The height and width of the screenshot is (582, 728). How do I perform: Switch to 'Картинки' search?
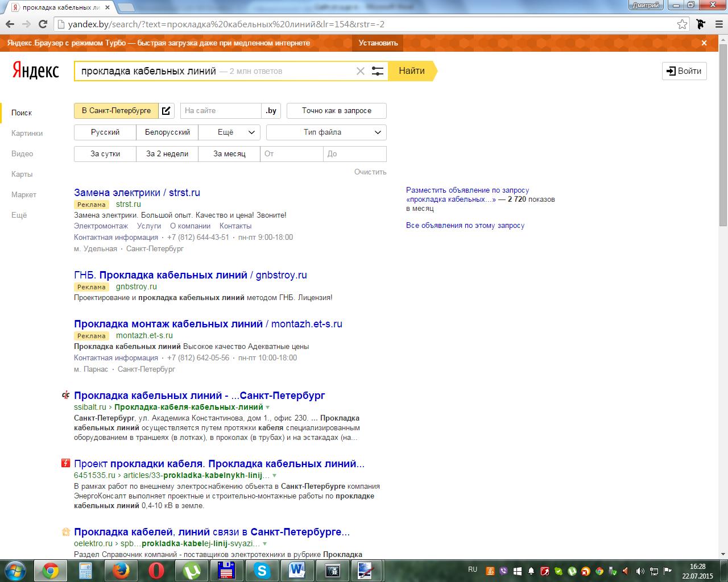coord(27,133)
